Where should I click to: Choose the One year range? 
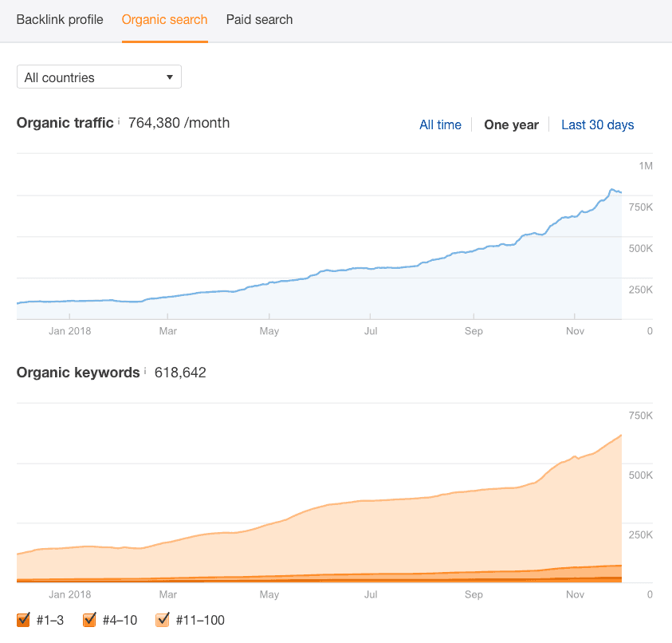coord(511,124)
